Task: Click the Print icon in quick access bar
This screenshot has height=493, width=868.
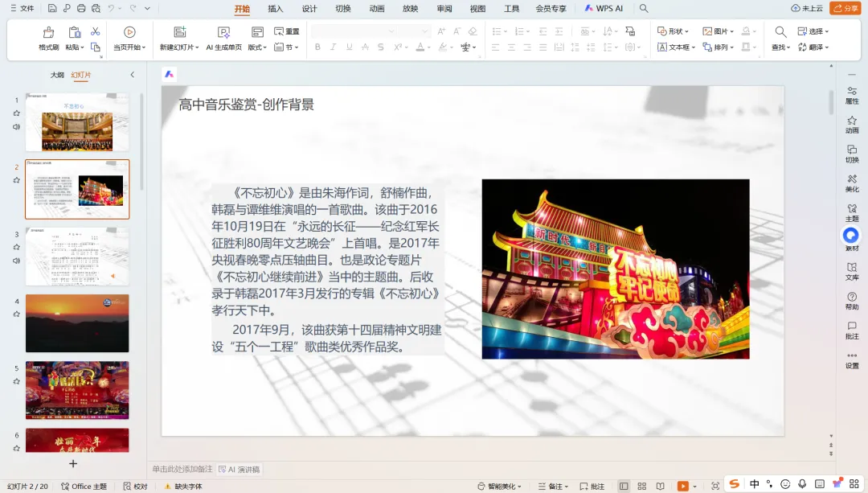Action: point(81,8)
